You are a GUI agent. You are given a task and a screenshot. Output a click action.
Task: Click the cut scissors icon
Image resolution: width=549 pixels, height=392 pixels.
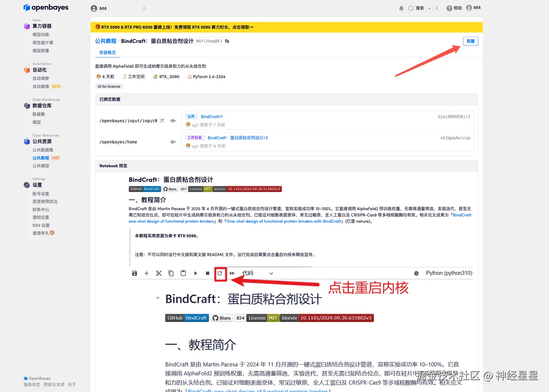pyautogui.click(x=159, y=273)
